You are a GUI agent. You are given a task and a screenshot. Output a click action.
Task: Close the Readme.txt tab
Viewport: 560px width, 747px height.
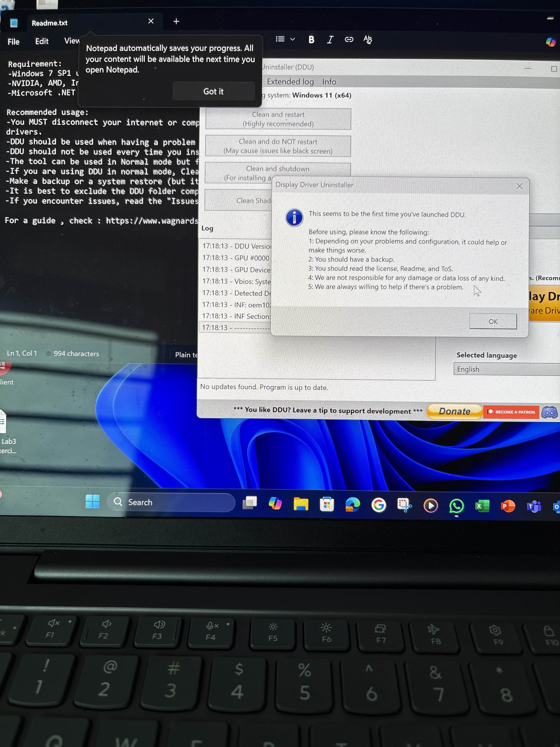pyautogui.click(x=151, y=21)
